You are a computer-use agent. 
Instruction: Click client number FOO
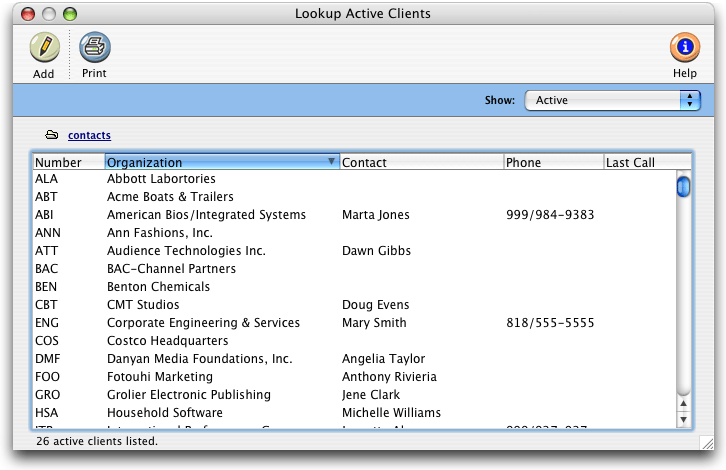coord(47,377)
